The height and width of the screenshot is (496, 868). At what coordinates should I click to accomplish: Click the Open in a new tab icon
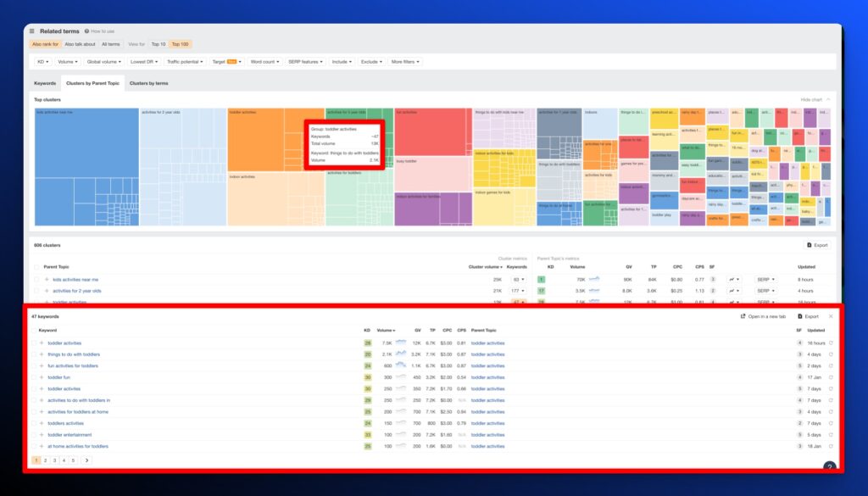743,316
